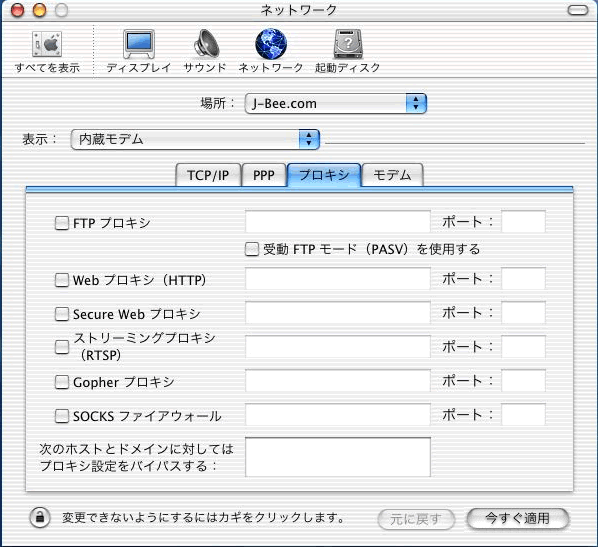Click the FTP proxy port field

[523, 222]
